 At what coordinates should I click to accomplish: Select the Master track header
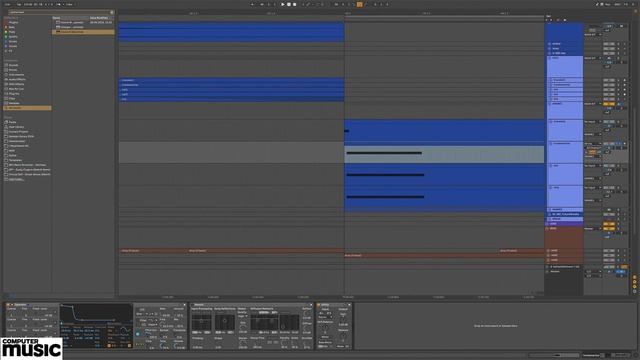[565, 271]
